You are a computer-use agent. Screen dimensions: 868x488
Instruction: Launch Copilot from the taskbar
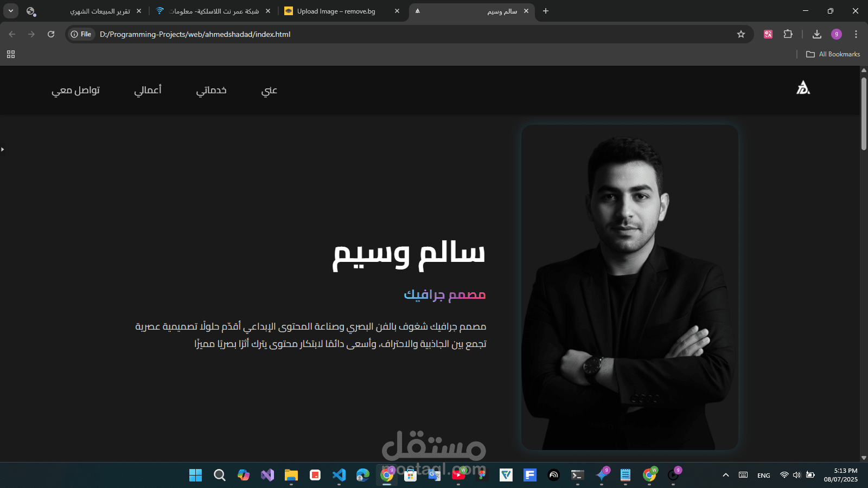244,475
